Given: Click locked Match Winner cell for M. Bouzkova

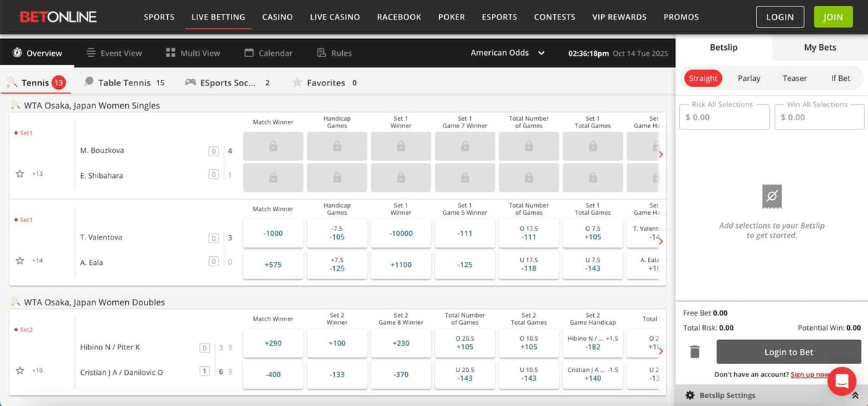Looking at the screenshot, I should [x=273, y=146].
